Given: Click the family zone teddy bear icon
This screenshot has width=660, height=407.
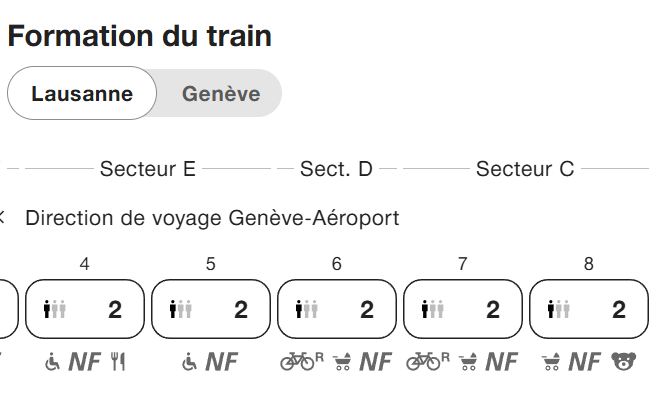Looking at the screenshot, I should tap(624, 362).
